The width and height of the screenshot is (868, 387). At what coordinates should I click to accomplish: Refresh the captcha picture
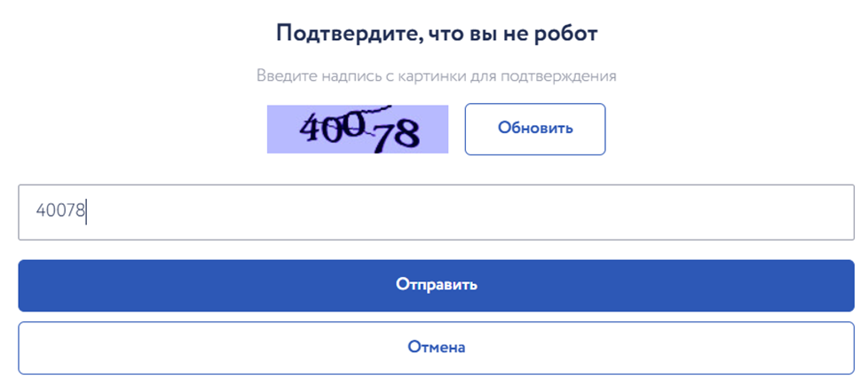535,129
